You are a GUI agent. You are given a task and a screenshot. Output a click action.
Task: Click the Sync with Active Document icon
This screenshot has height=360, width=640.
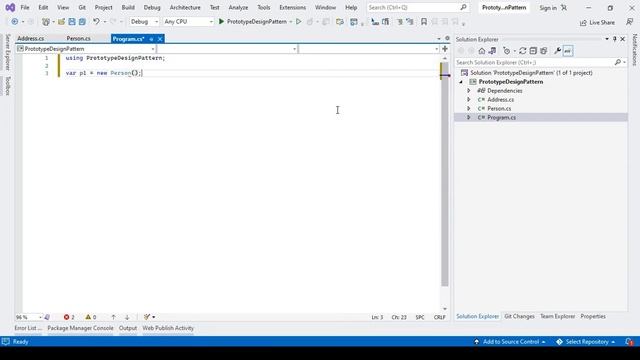pyautogui.click(x=522, y=51)
